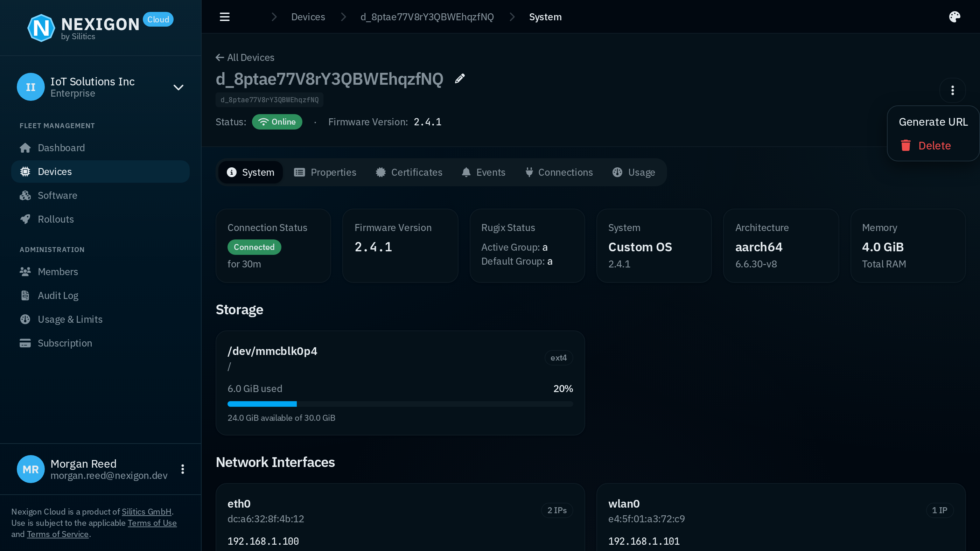Go back to All Devices
The height and width of the screenshot is (551, 980).
point(245,57)
